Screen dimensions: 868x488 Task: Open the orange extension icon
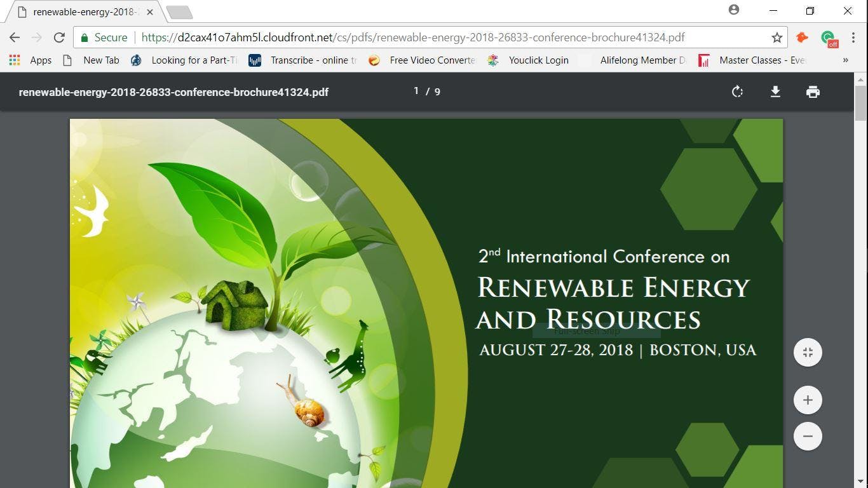[802, 37]
